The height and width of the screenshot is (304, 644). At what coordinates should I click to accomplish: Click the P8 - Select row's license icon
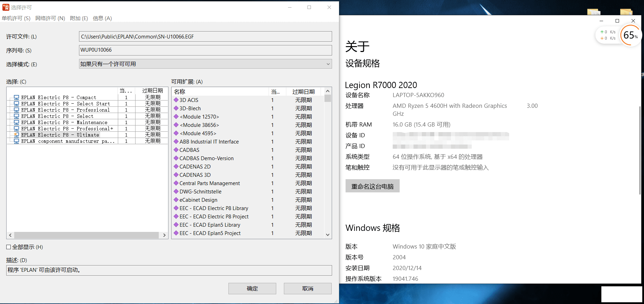tap(16, 116)
